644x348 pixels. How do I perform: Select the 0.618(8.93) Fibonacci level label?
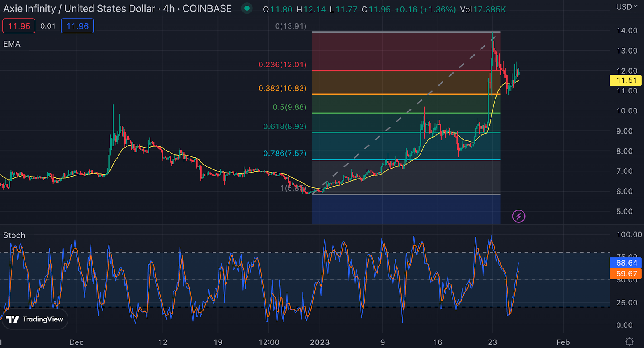285,126
